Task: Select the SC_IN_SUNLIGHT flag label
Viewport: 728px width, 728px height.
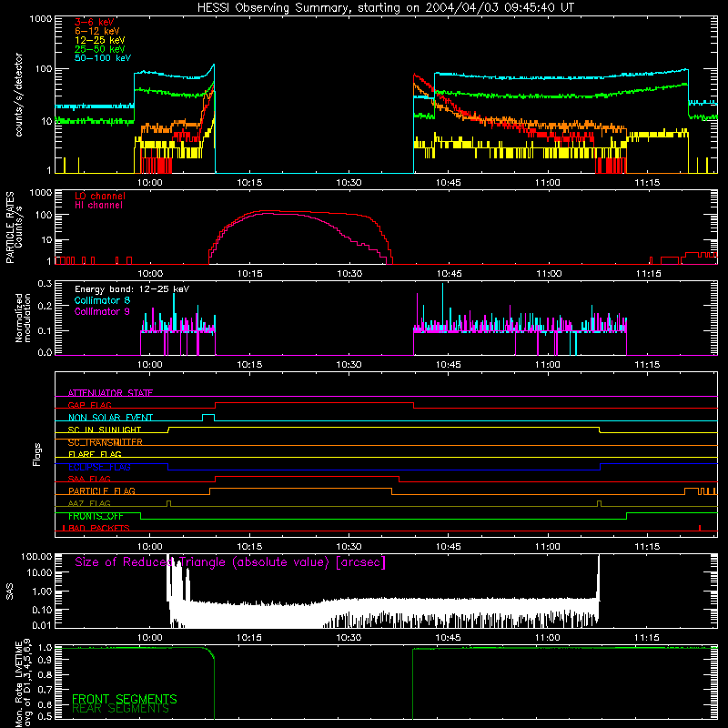Action: click(105, 430)
